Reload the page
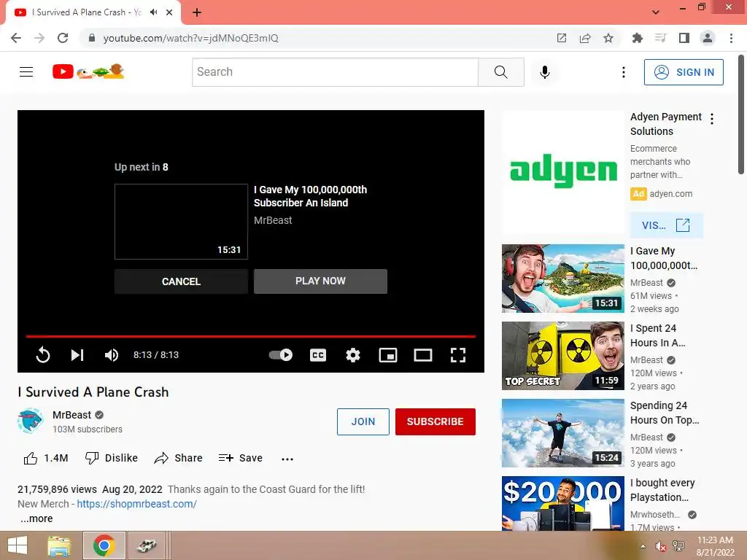The width and height of the screenshot is (747, 560). [x=63, y=38]
